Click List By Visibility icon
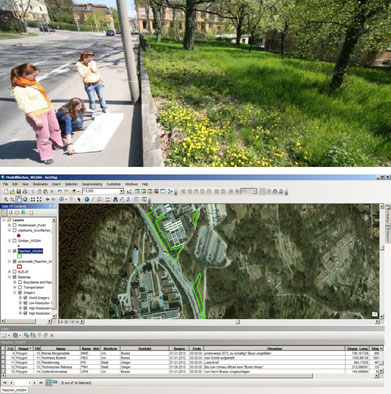The width and height of the screenshot is (391, 394). (17, 212)
